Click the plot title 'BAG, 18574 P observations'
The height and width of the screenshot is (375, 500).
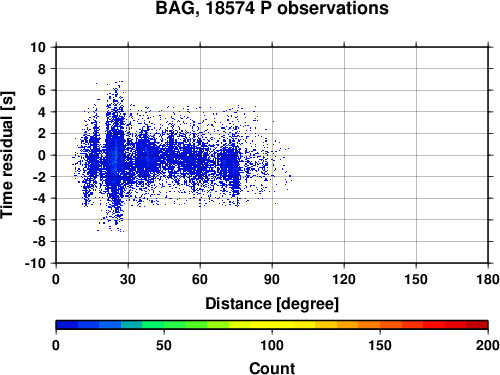[x=272, y=8]
